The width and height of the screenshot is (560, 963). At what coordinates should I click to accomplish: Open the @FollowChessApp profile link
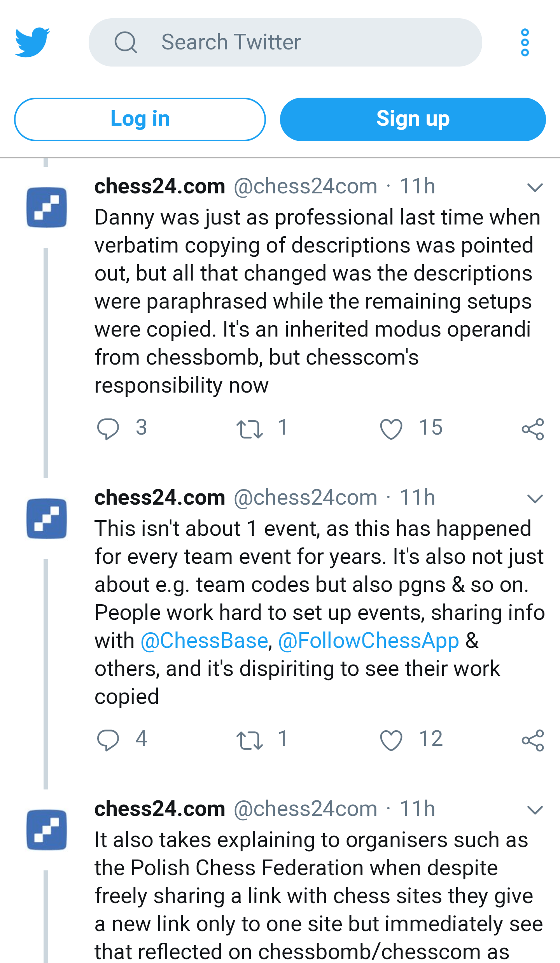(x=368, y=640)
